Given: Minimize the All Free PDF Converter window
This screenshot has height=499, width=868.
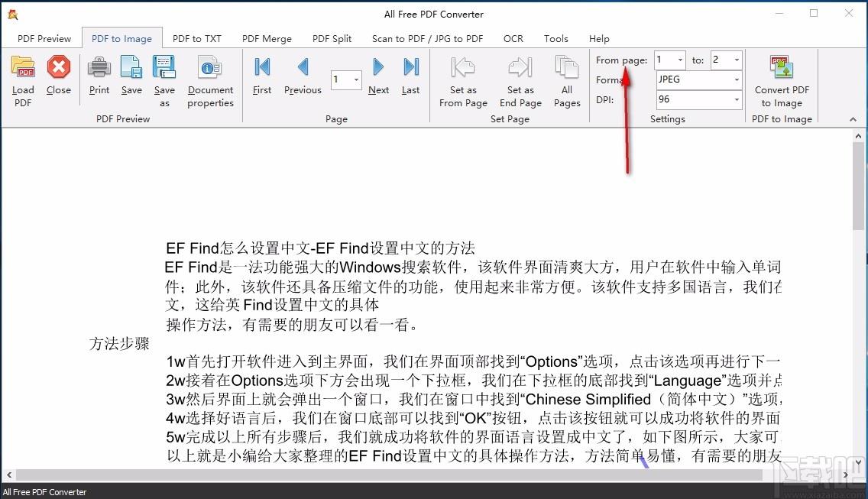Looking at the screenshot, I should [x=779, y=13].
